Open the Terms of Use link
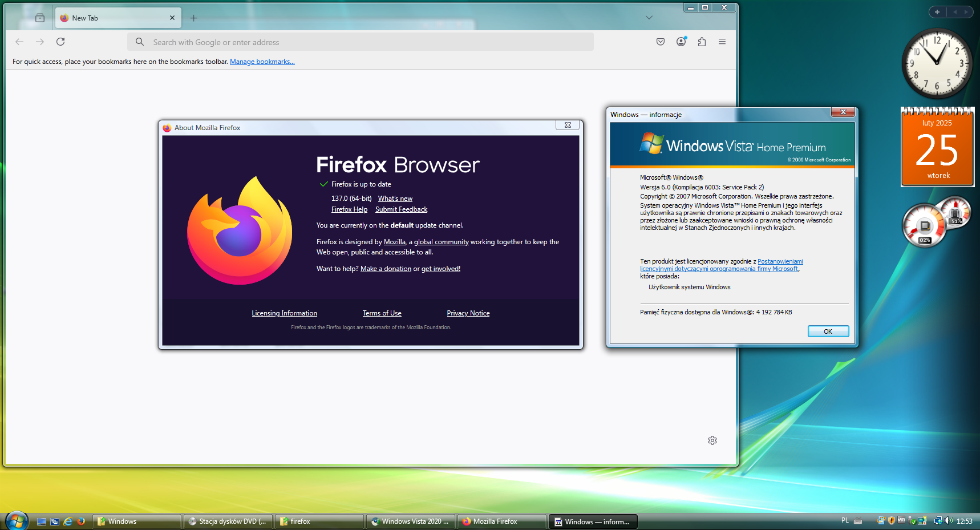Image resolution: width=980 pixels, height=530 pixels. [382, 313]
